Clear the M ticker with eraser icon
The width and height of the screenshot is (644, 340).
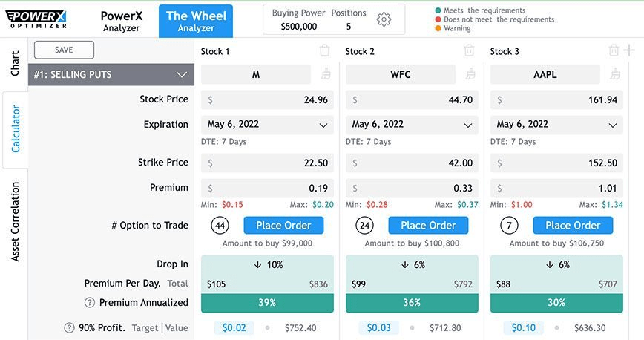pyautogui.click(x=325, y=74)
